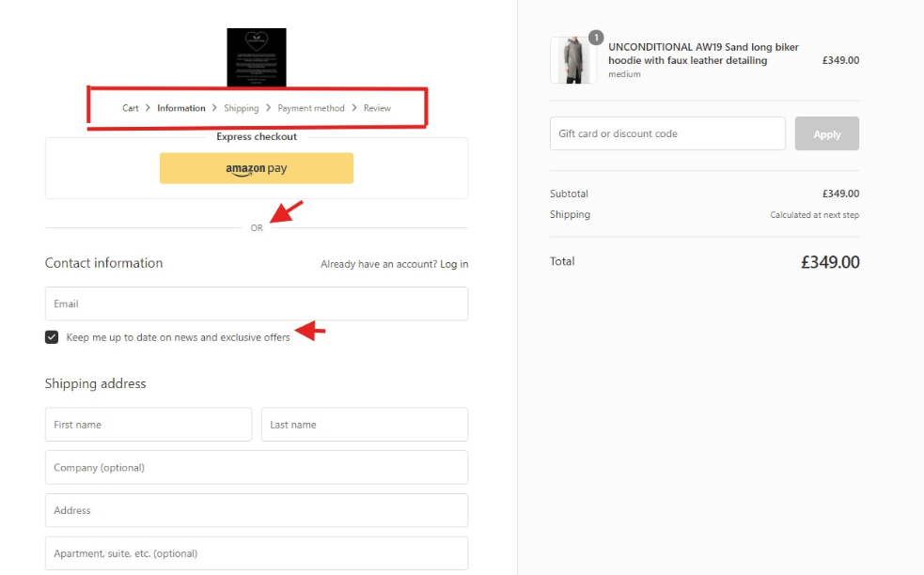
Task: Select the Cart breadcrumb step
Action: (x=130, y=107)
